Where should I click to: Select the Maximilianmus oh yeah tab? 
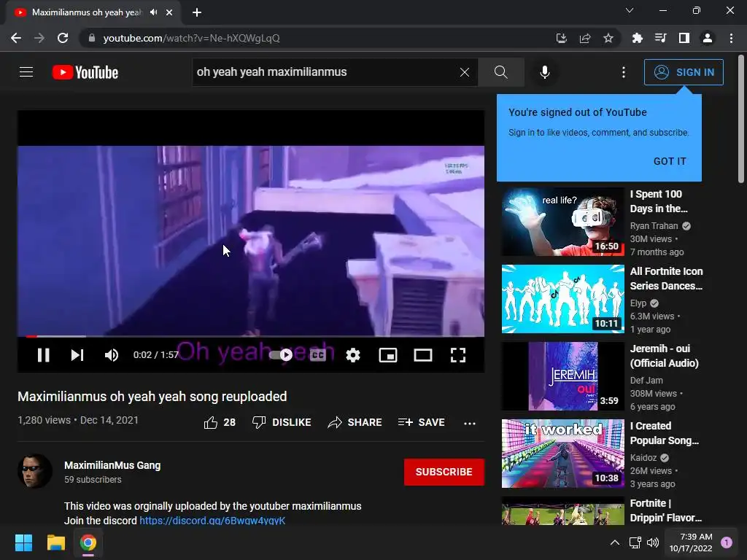click(86, 12)
